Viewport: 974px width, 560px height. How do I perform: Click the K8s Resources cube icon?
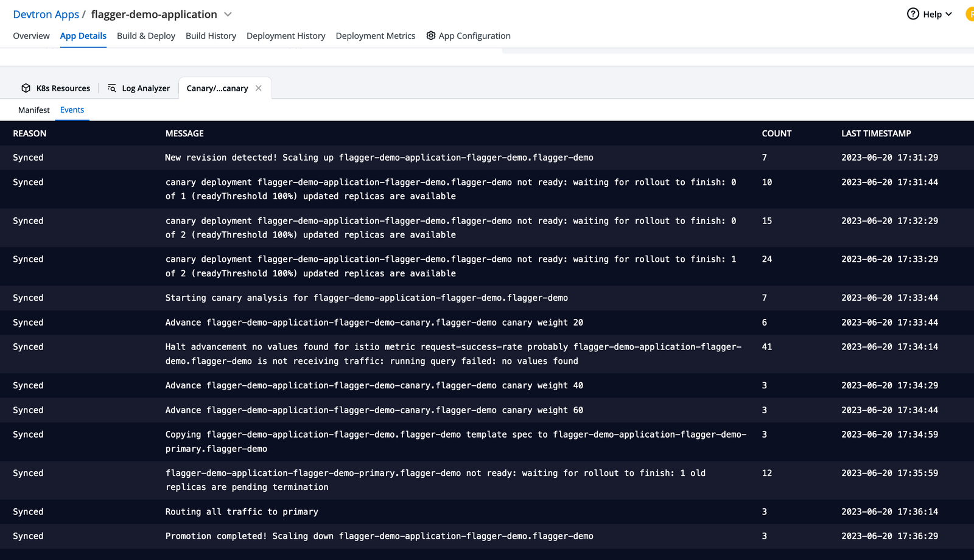(27, 88)
